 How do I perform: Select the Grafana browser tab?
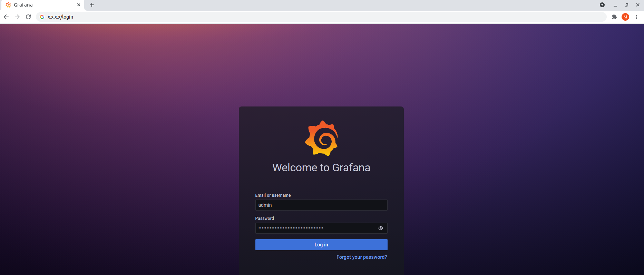click(x=43, y=5)
